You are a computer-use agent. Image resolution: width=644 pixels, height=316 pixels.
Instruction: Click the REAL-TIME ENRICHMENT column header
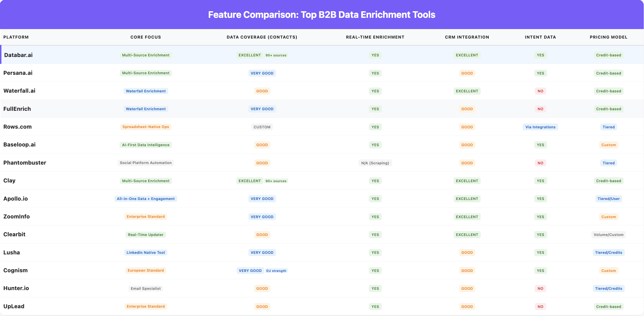click(x=375, y=37)
